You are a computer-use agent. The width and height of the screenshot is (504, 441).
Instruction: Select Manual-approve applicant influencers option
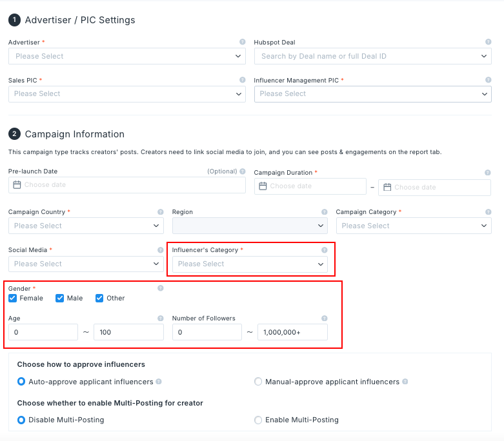pyautogui.click(x=259, y=382)
